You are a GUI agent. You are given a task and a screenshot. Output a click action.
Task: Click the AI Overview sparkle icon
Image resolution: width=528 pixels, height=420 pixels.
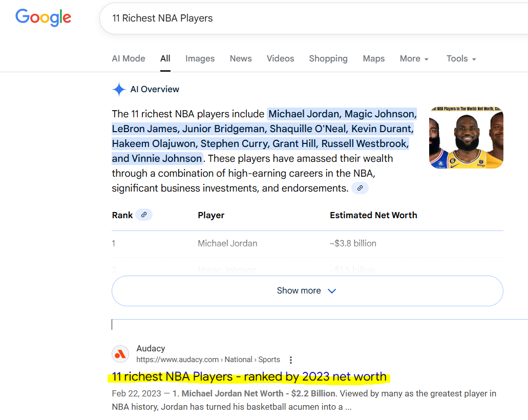[119, 90]
